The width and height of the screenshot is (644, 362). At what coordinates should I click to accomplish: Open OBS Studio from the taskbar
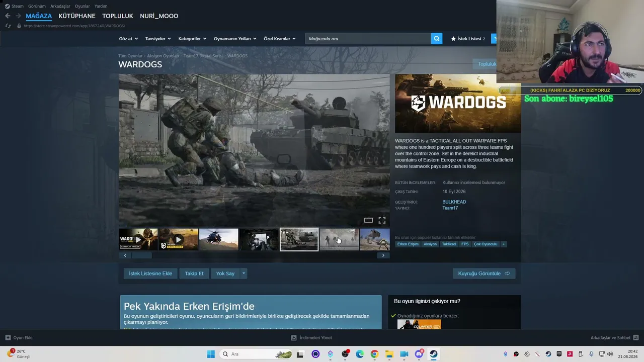345,354
